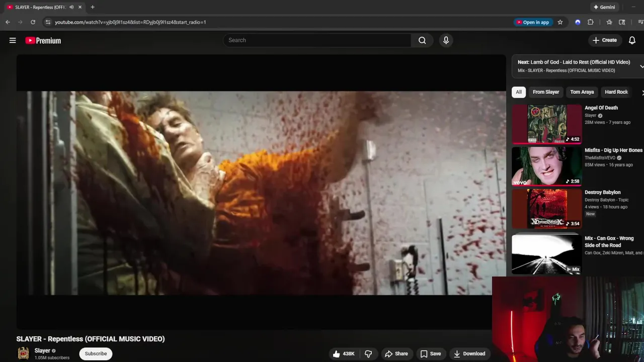Go back in browser
Image resolution: width=644 pixels, height=362 pixels.
point(8,22)
